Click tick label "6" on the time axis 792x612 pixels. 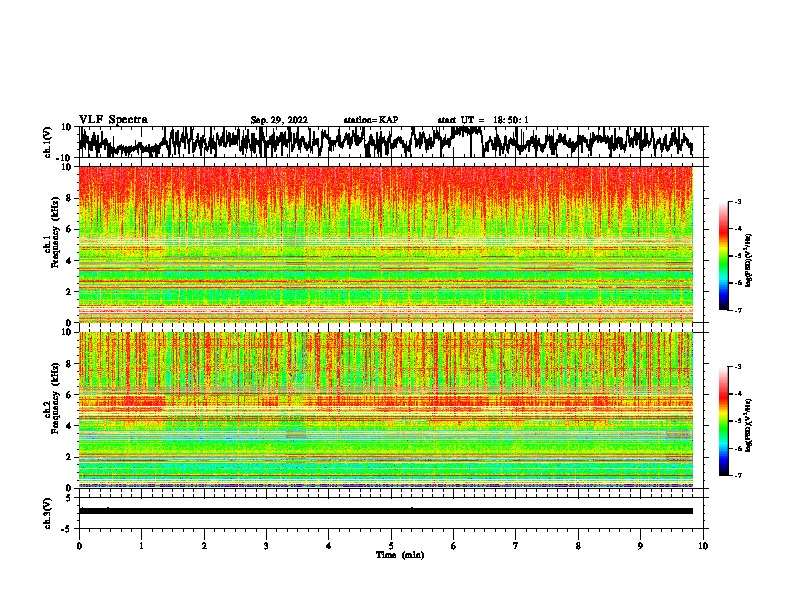tap(454, 546)
